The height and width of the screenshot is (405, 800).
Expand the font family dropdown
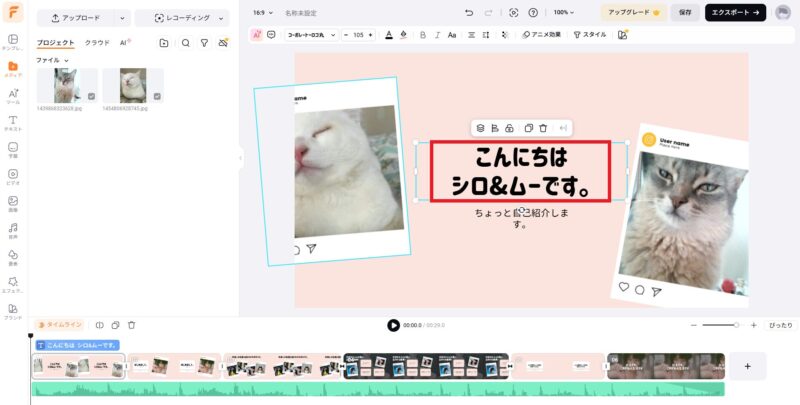312,34
